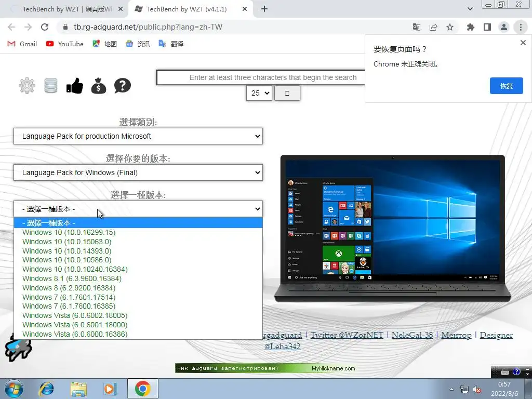Image resolution: width=532 pixels, height=399 pixels.
Task: Click the money bag donate icon
Action: click(x=99, y=86)
